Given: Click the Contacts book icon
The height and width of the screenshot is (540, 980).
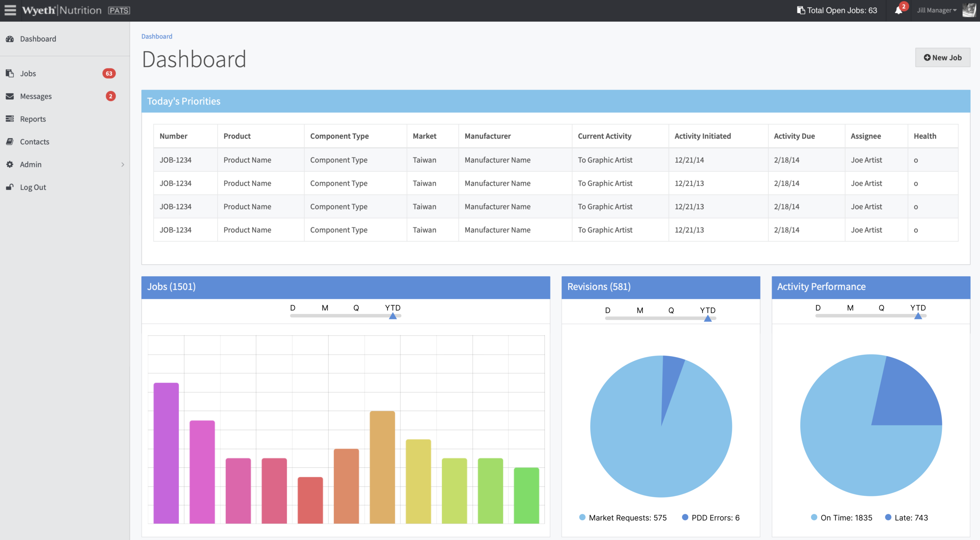Looking at the screenshot, I should coord(10,142).
